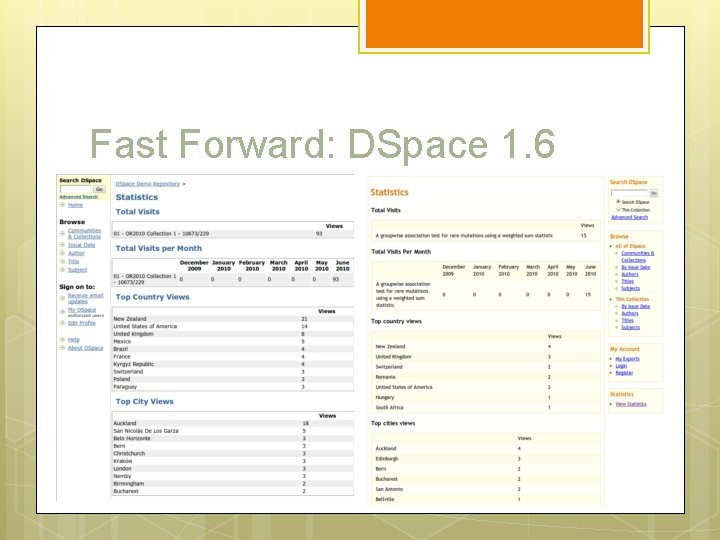The width and height of the screenshot is (720, 540).
Task: Click 'A groupwise association test' row in right Total Visits
Action: (x=486, y=236)
